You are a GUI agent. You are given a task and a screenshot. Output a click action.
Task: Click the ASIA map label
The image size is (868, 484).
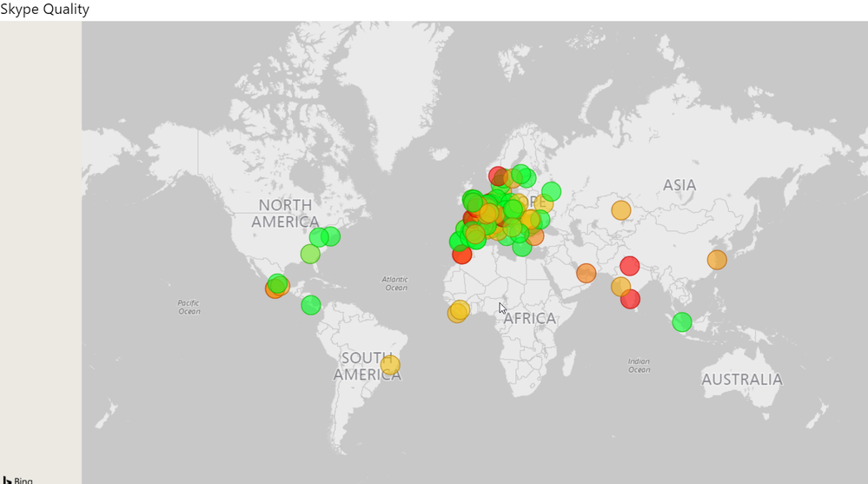(x=679, y=185)
